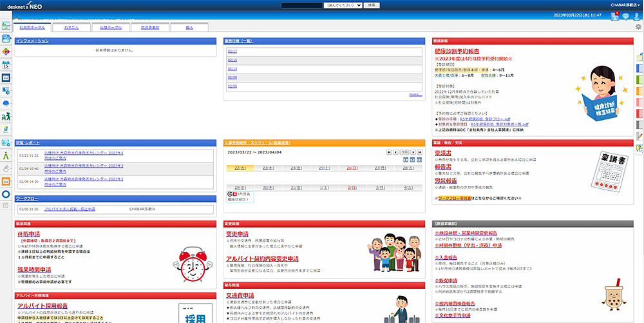644x323 pixels.
Task: Open the 受診フロー pdf link
Action: coord(485,119)
